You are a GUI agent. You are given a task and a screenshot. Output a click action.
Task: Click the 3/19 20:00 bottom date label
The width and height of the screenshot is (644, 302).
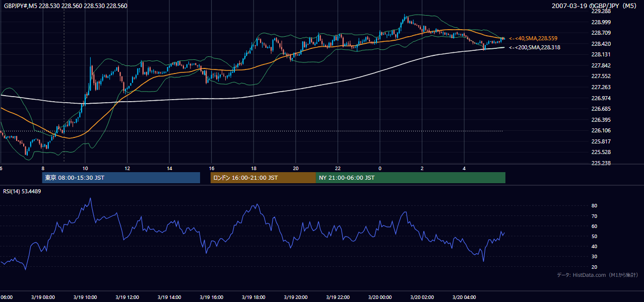pyautogui.click(x=296, y=297)
